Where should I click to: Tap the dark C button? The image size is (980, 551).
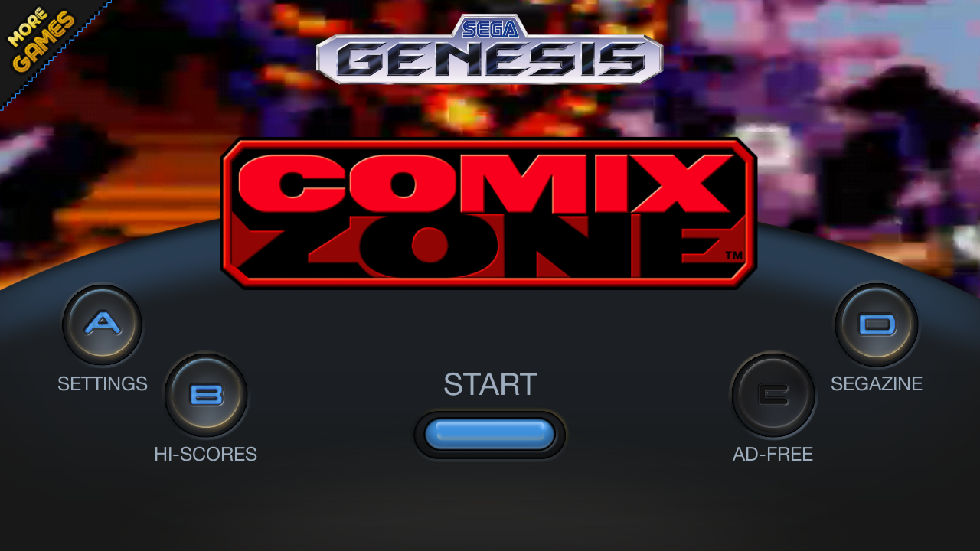point(773,395)
